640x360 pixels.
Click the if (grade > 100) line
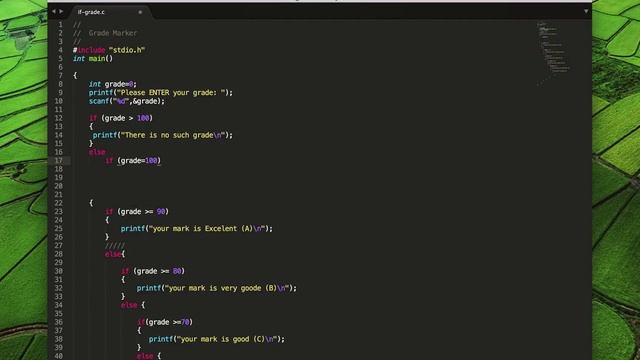click(121, 118)
